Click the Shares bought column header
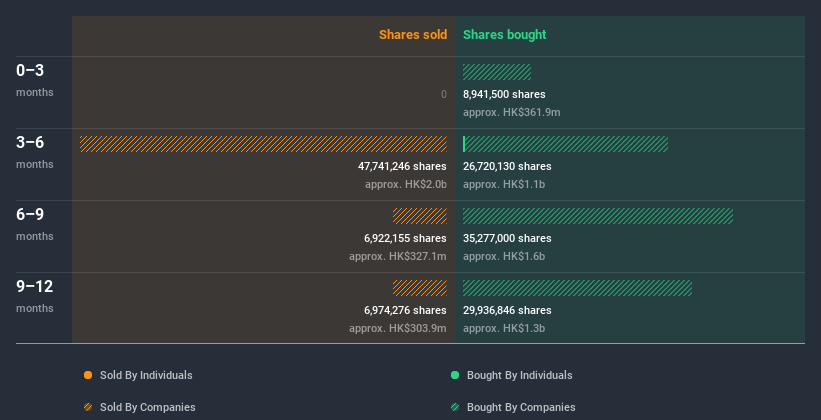Image resolution: width=821 pixels, height=420 pixels. (x=505, y=35)
